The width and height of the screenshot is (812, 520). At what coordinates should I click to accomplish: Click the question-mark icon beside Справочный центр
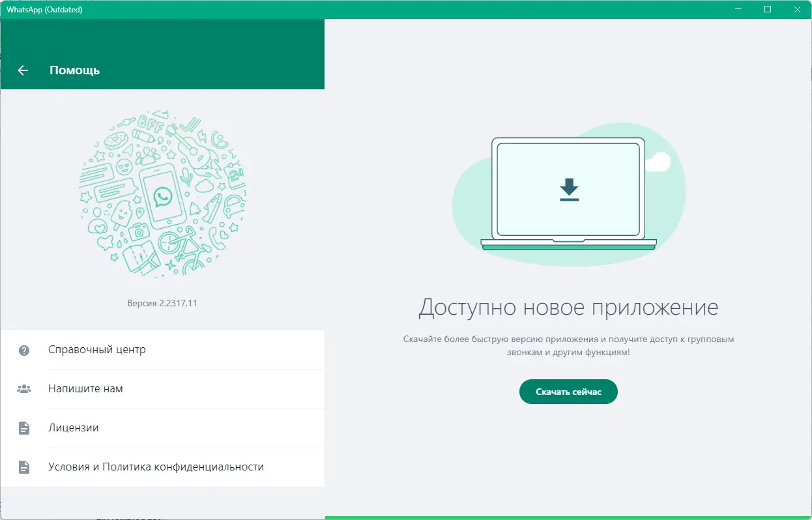(x=24, y=350)
